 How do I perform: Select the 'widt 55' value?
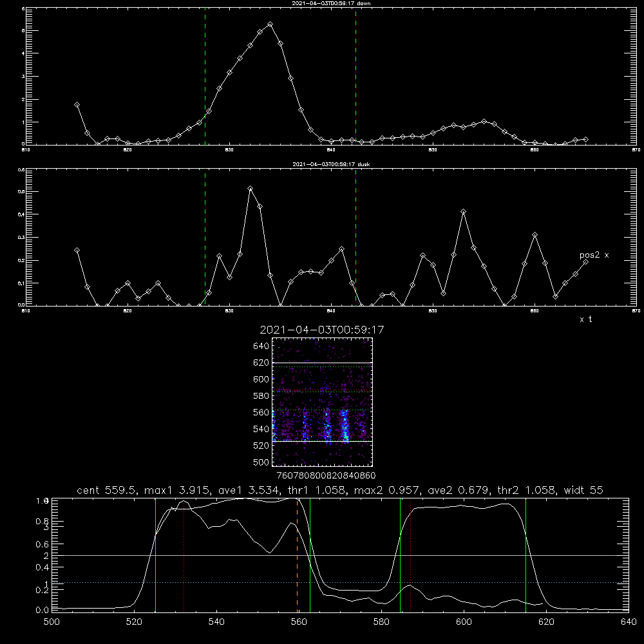[583, 490]
